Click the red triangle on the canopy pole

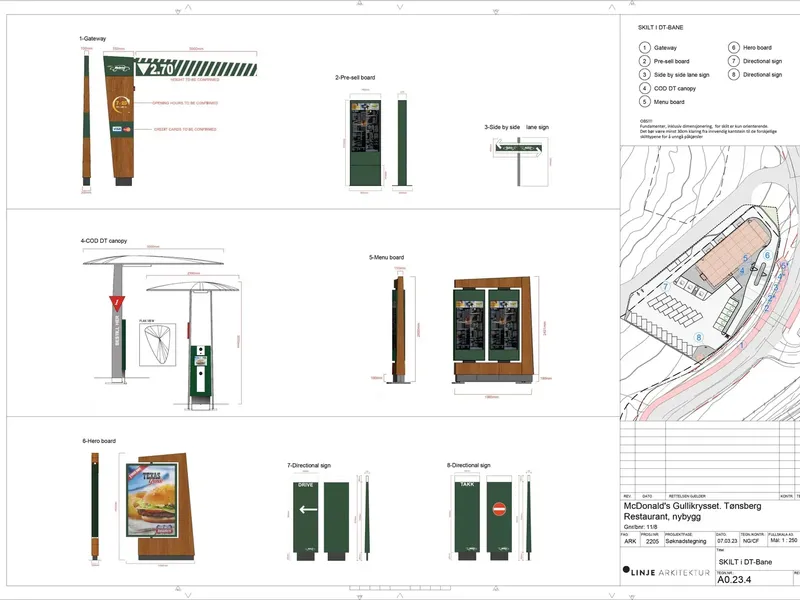[117, 303]
